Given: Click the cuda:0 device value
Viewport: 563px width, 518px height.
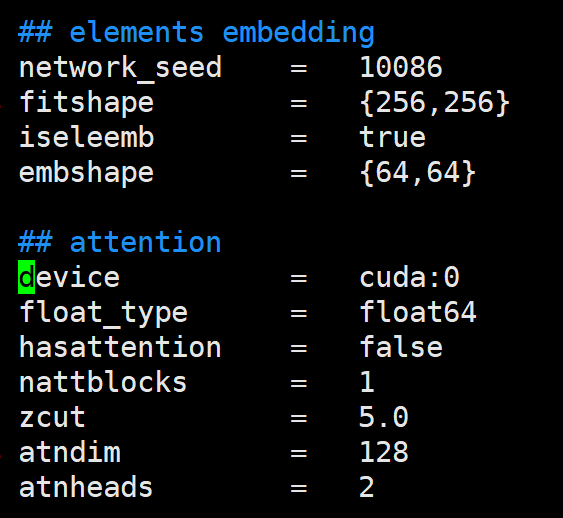Looking at the screenshot, I should [x=409, y=277].
